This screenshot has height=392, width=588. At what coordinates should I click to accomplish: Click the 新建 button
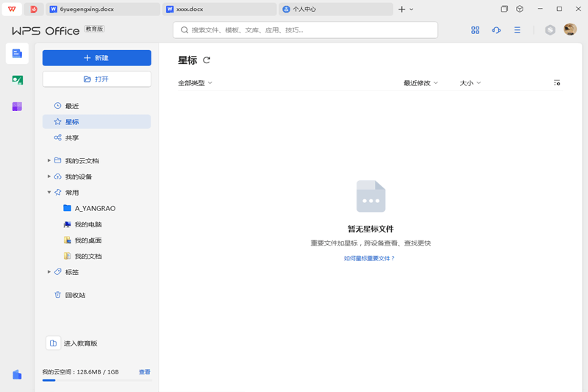[x=96, y=58]
